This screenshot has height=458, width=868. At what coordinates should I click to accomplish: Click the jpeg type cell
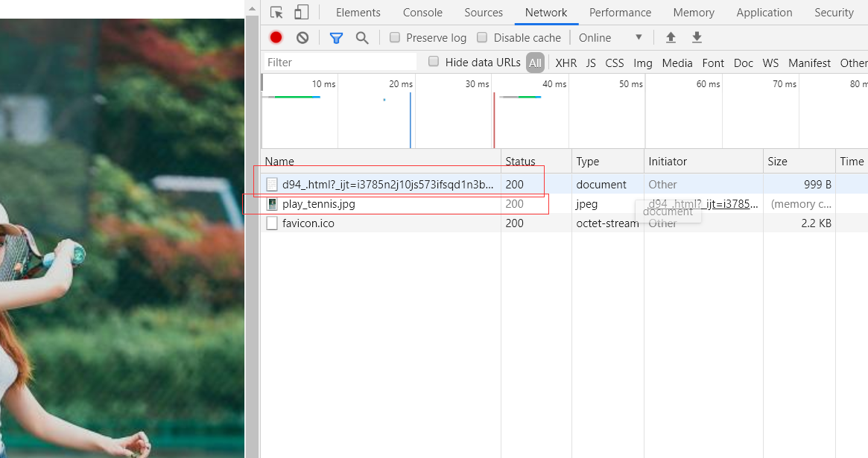coord(587,204)
